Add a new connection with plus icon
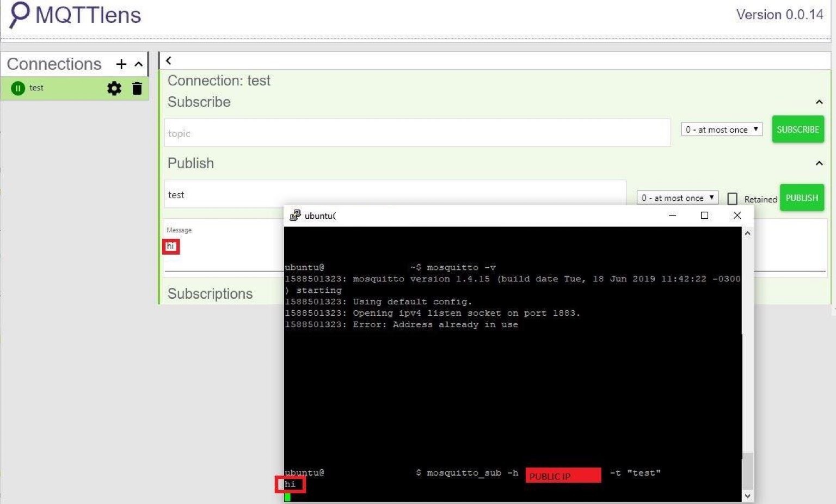The image size is (836, 504). coord(121,64)
